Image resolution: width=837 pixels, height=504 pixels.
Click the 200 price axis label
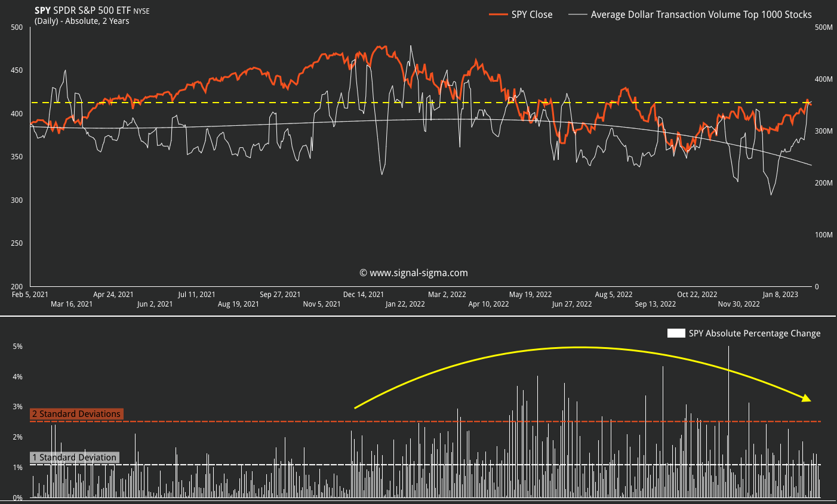(17, 287)
